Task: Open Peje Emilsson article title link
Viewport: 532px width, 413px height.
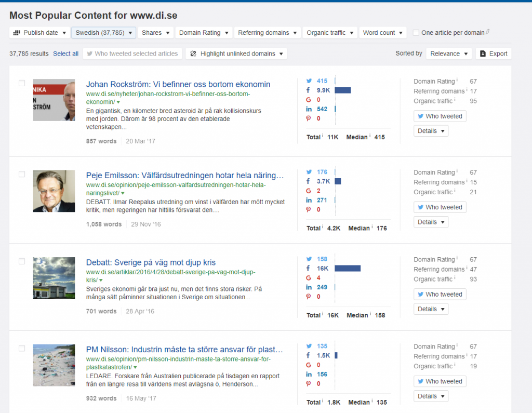Action: tap(185, 176)
